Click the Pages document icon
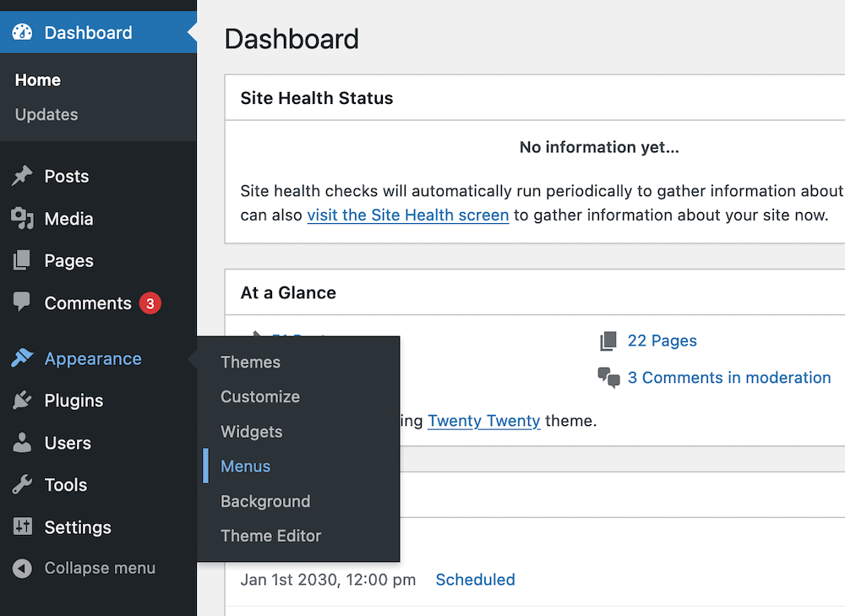 [x=20, y=261]
